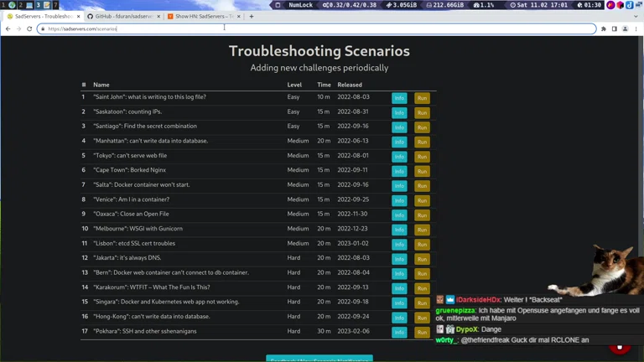Run the Karakorum WTFIT scenario
Image resolution: width=644 pixels, height=362 pixels.
[x=422, y=288]
